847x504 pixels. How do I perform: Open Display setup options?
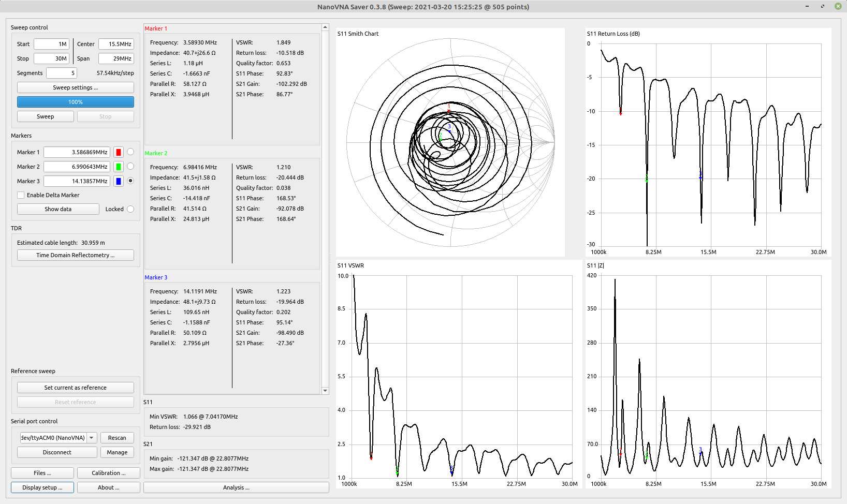[x=42, y=487]
